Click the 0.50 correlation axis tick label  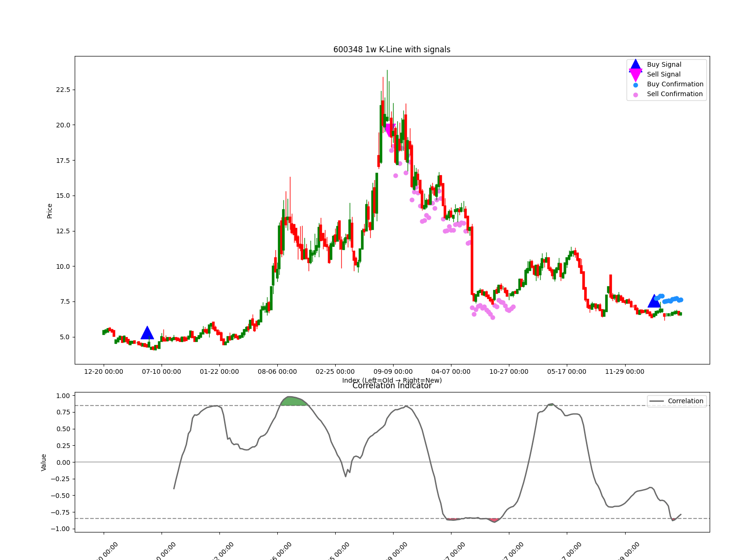63,429
